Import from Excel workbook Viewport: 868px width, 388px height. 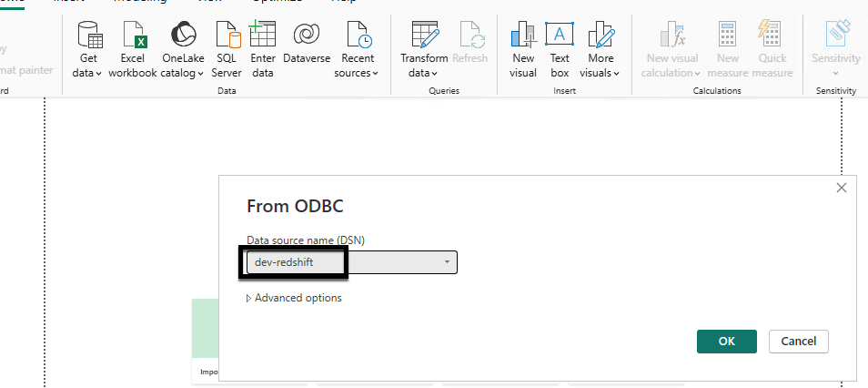pos(133,50)
